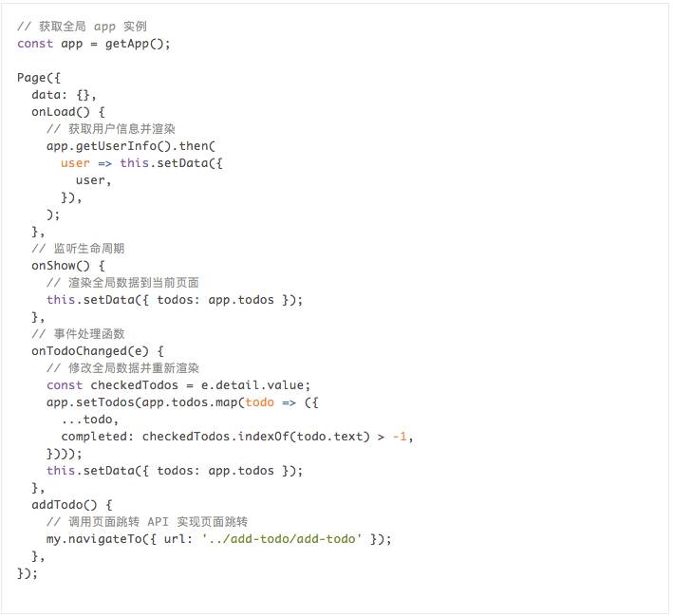Click the line 'const app = getApp();'
Image resolution: width=673 pixels, height=616 pixels.
click(x=94, y=44)
